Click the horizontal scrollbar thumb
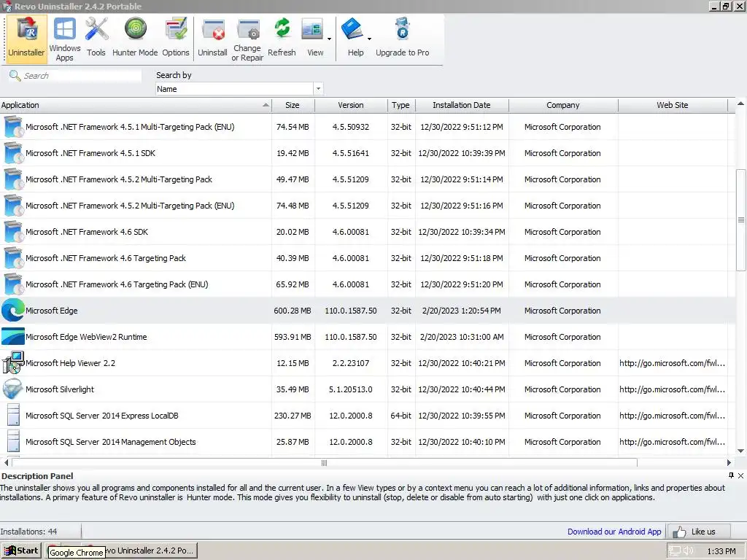747x560 pixels. (x=325, y=462)
